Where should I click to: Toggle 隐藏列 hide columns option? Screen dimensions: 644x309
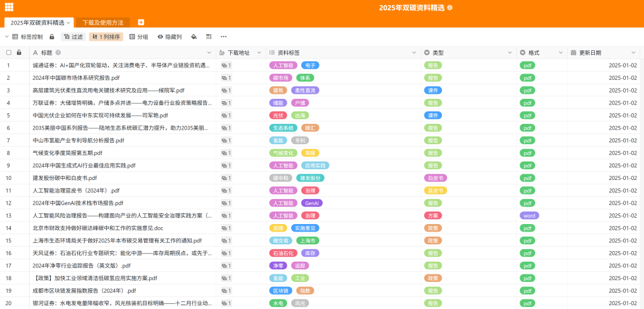(170, 37)
